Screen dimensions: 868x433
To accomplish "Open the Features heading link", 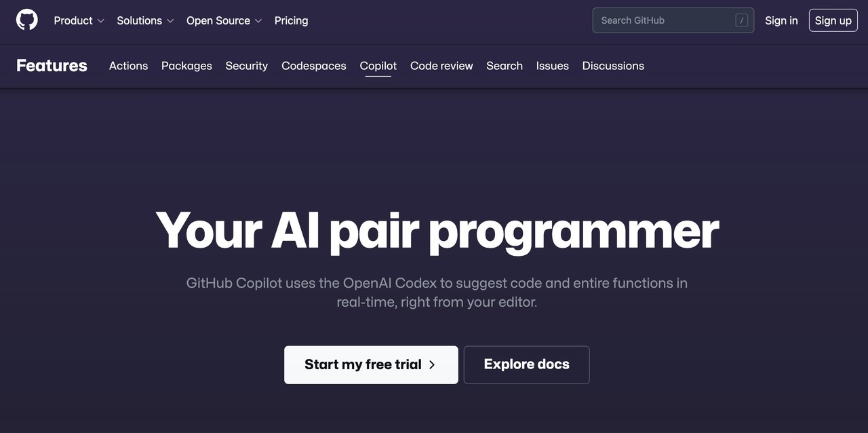I will (52, 66).
